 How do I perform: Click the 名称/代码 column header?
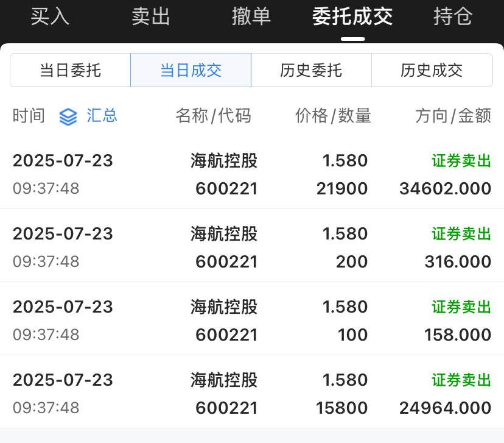[x=214, y=116]
